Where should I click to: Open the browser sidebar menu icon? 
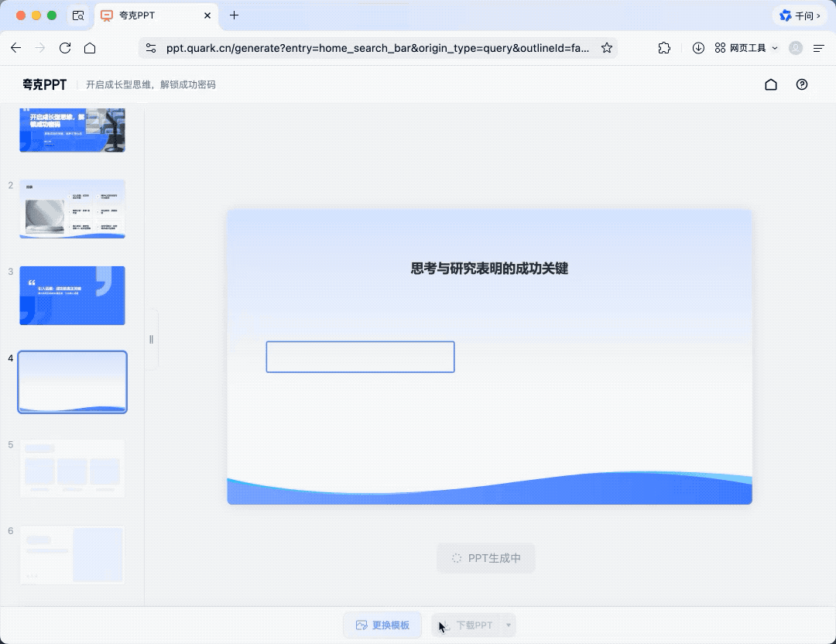[818, 48]
